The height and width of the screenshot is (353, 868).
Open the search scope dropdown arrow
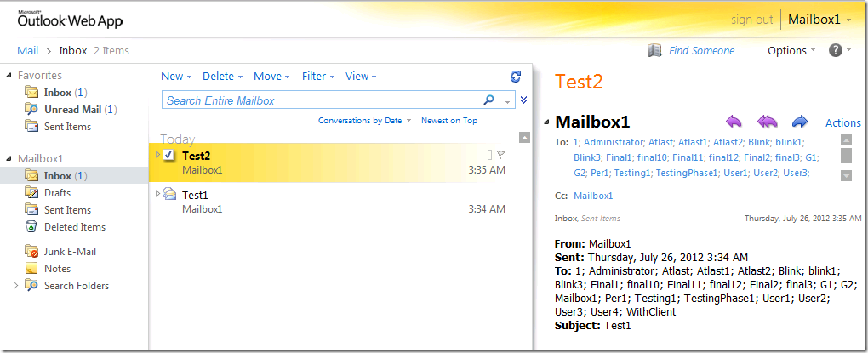click(507, 102)
